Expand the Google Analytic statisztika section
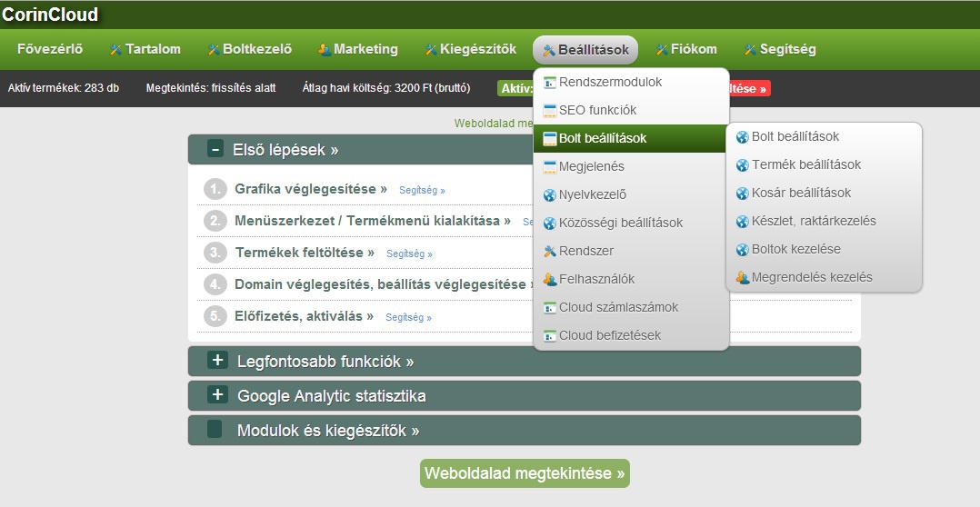The image size is (980, 507). pos(217,394)
